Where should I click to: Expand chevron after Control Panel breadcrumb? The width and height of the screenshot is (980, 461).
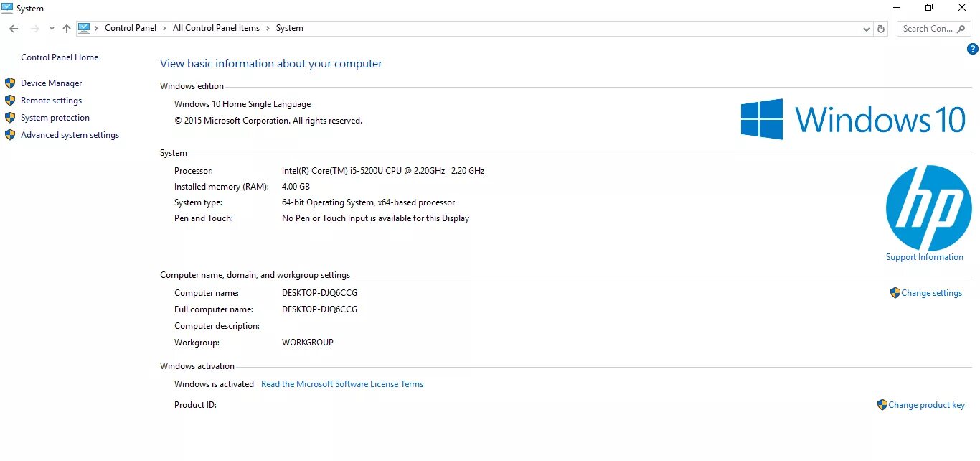(165, 28)
